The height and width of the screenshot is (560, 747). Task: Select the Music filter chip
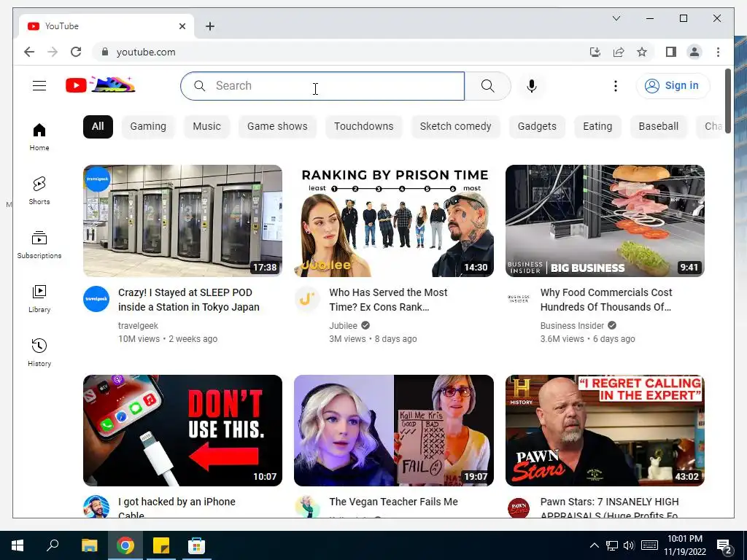coord(206,127)
